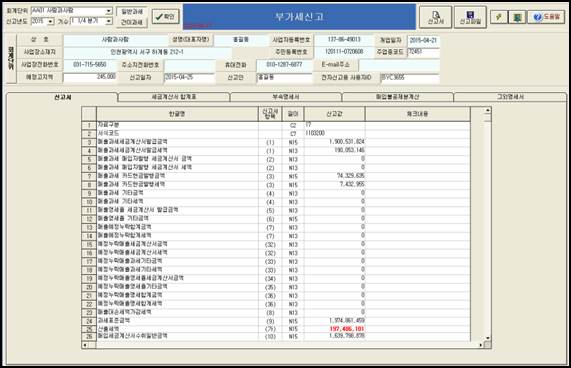This screenshot has height=368, width=571.
Task: Click the grid's horizontal scrollbar right arrow
Action: click(x=481, y=345)
